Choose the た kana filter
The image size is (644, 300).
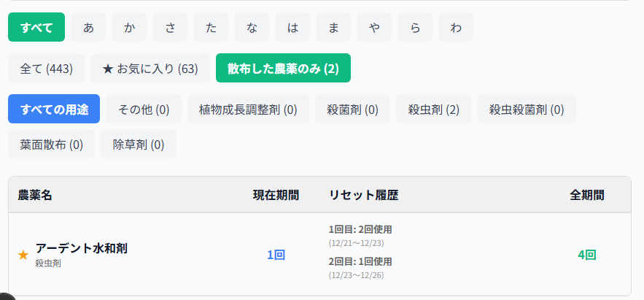click(212, 28)
